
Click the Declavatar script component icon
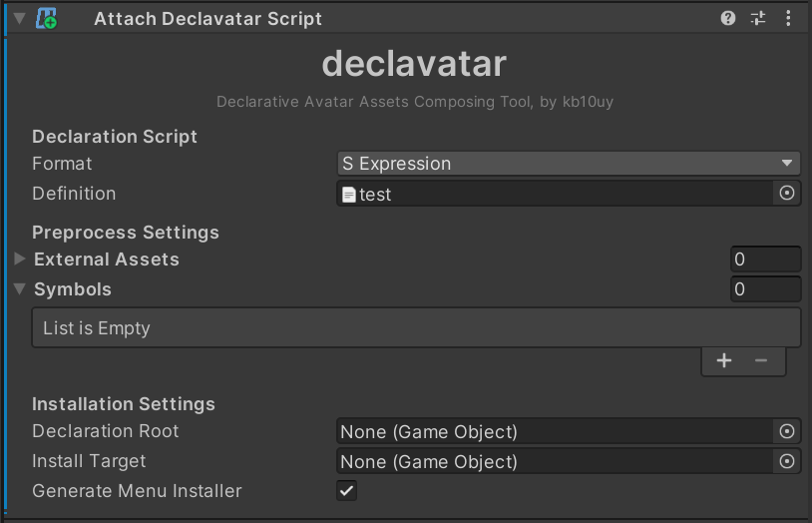tap(46, 18)
